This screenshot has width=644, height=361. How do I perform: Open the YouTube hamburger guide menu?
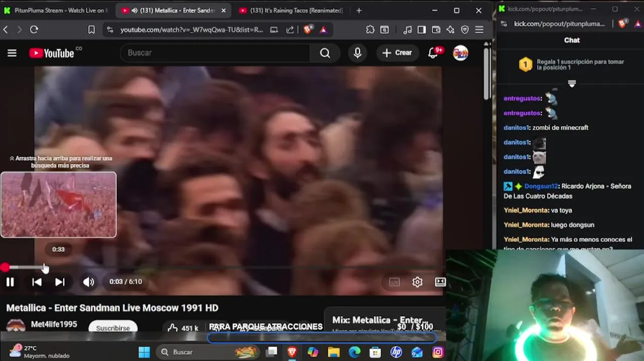12,53
